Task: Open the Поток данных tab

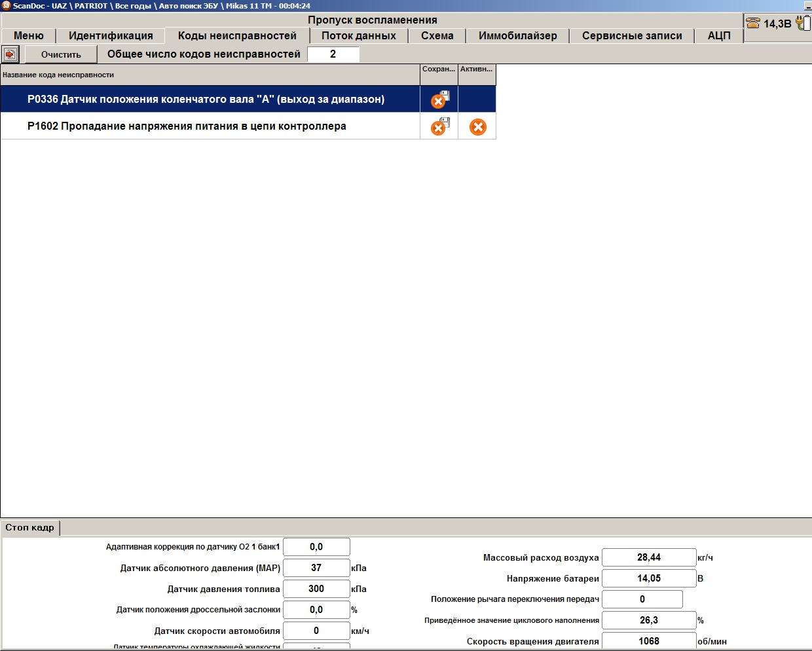Action: pos(359,36)
